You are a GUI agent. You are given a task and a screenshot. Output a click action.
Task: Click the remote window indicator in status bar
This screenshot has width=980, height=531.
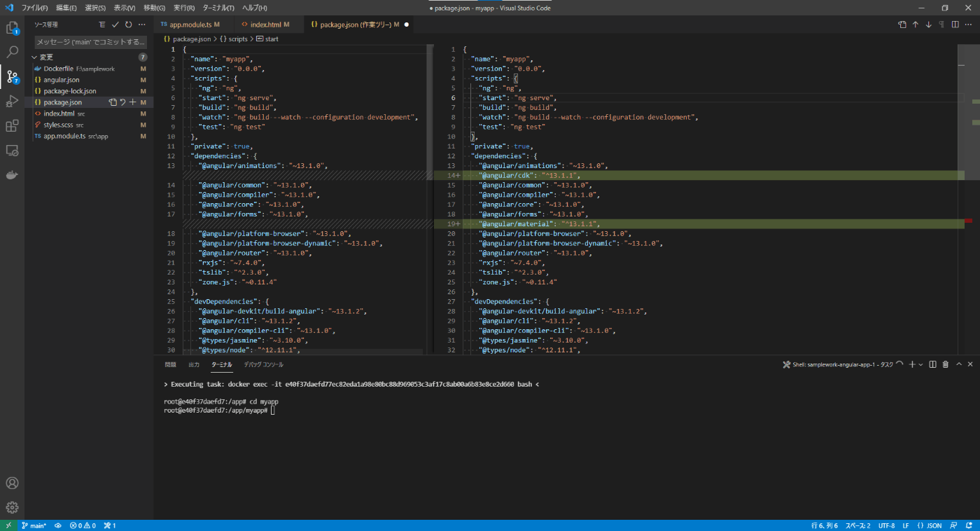pos(8,525)
